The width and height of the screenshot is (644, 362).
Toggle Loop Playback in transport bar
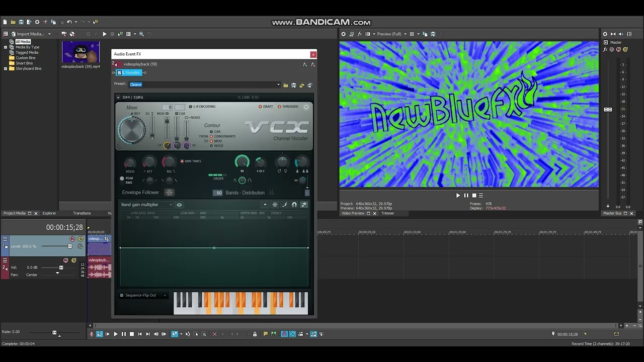click(99, 334)
